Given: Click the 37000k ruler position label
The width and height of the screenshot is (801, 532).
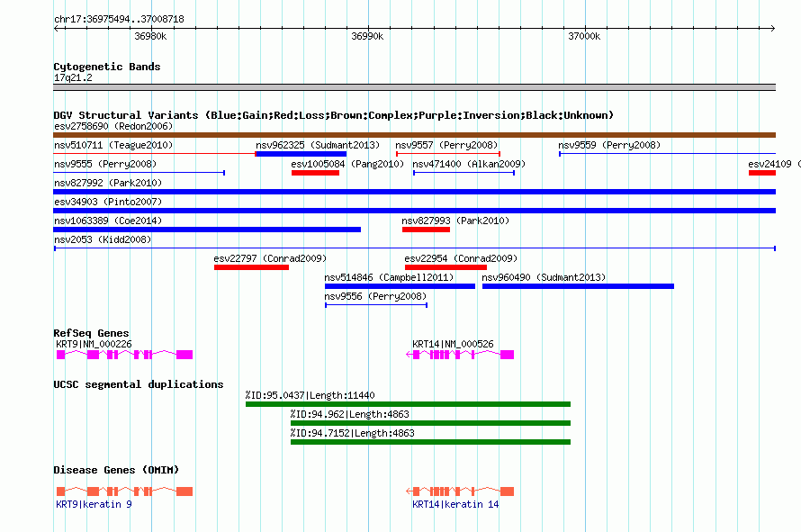Looking at the screenshot, I should click(584, 36).
